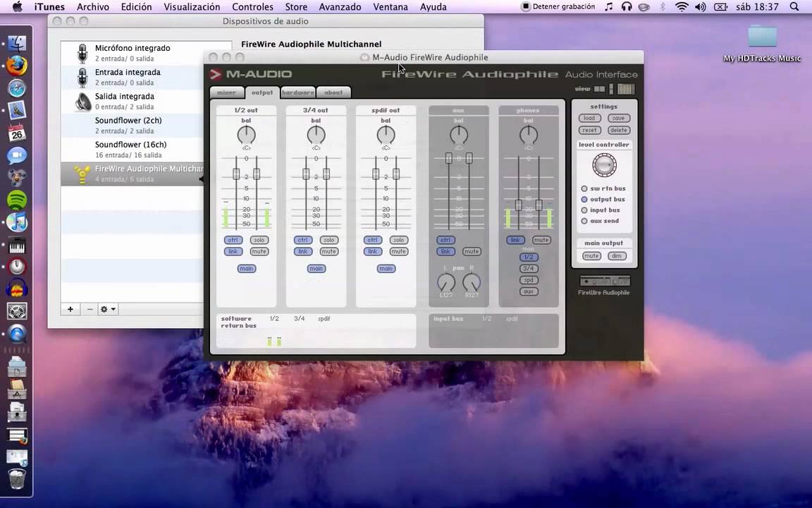Click the FireWire Audiophile device image

[604, 281]
